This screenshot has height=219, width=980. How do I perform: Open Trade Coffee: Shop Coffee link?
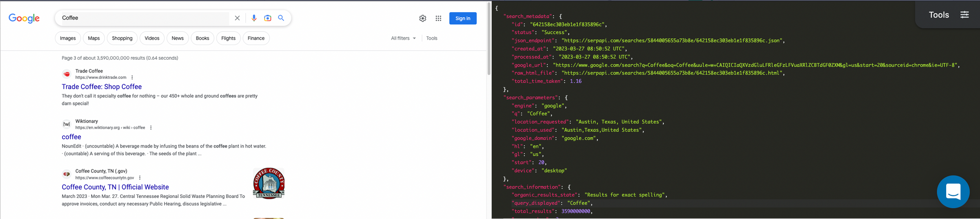pos(101,87)
